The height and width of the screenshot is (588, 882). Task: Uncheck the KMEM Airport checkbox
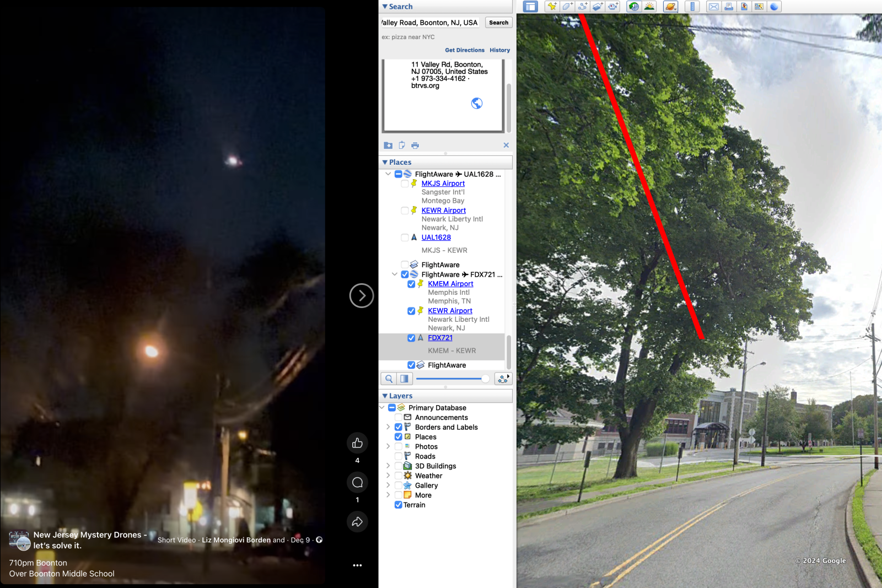click(x=411, y=284)
